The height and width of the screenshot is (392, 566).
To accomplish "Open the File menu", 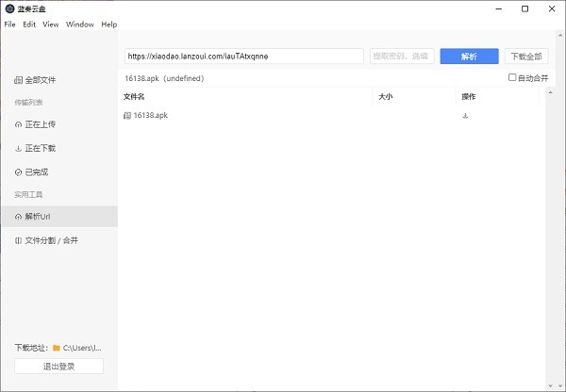I will pos(9,24).
